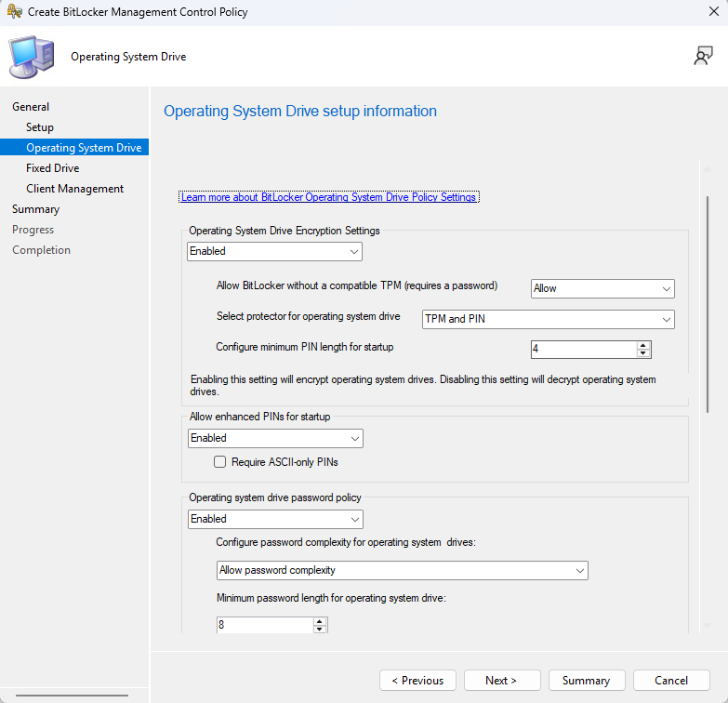Check Require ASCII-only PINs
The height and width of the screenshot is (703, 728).
tap(219, 462)
